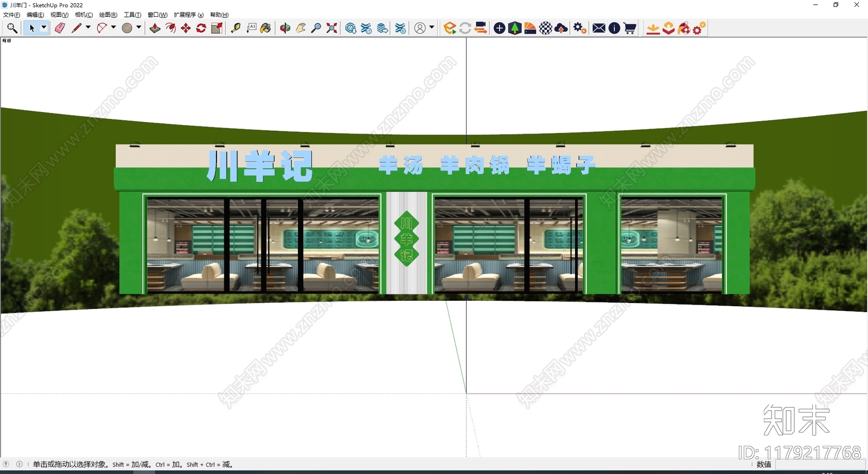
Task: Select the green storefront model in viewport
Action: click(434, 219)
